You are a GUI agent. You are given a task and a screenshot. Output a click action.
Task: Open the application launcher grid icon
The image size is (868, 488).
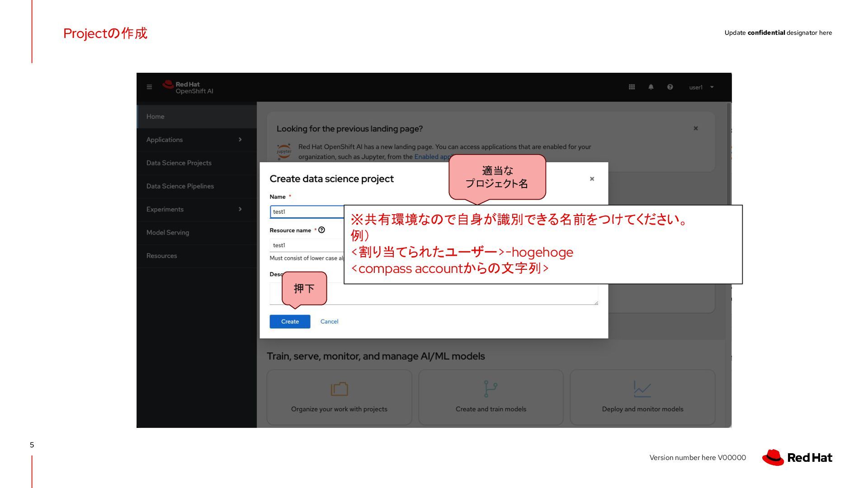pos(632,87)
